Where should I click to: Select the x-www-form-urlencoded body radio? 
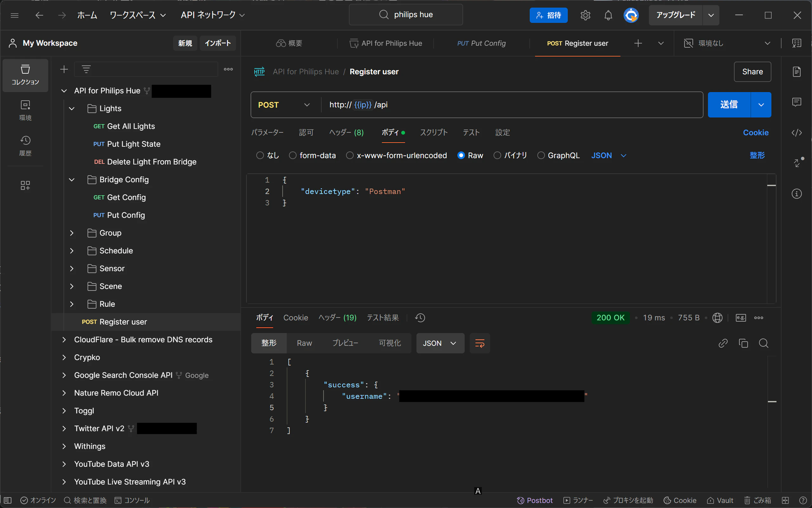click(350, 155)
